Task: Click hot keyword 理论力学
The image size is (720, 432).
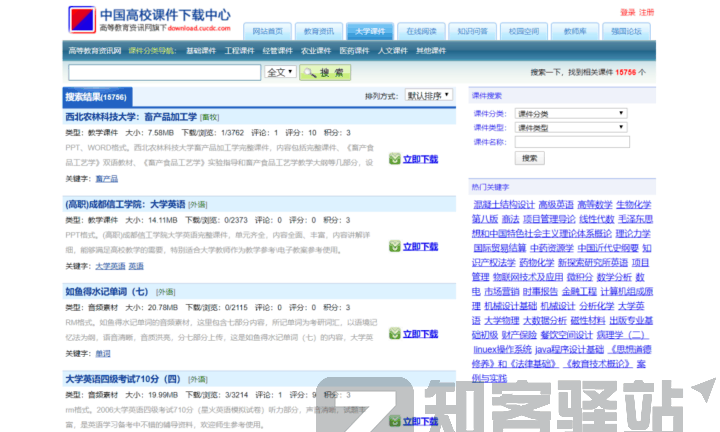Action: 633,234
